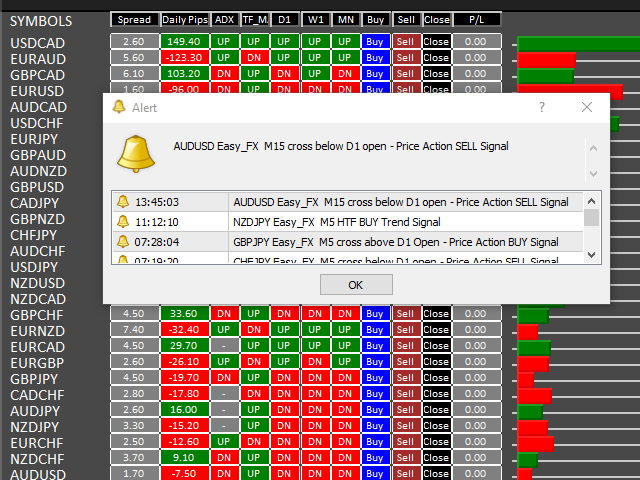Select the NZDCHF symbol
This screenshot has height=480, width=640.
pos(37,459)
